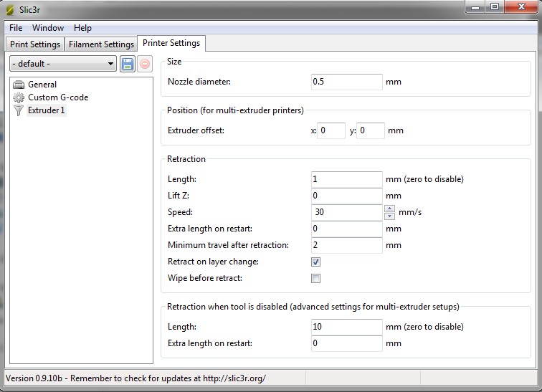The height and width of the screenshot is (392, 542).
Task: Click the red delete preset icon
Action: [145, 64]
